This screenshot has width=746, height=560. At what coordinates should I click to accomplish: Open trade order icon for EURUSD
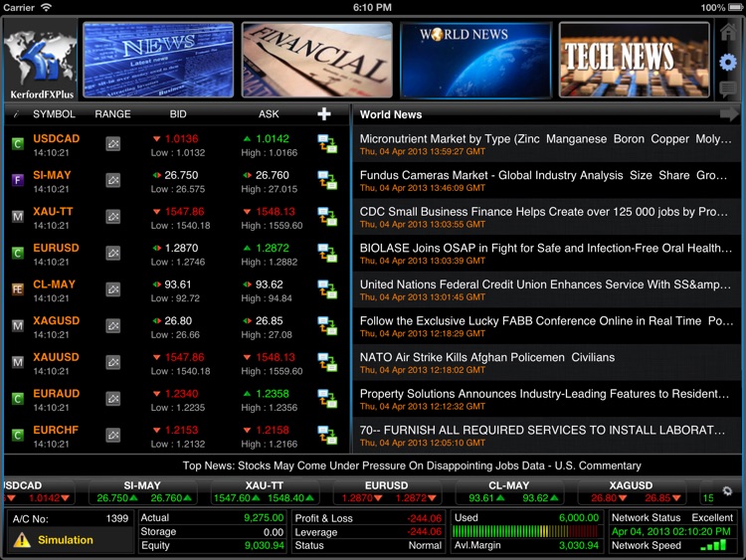(327, 253)
